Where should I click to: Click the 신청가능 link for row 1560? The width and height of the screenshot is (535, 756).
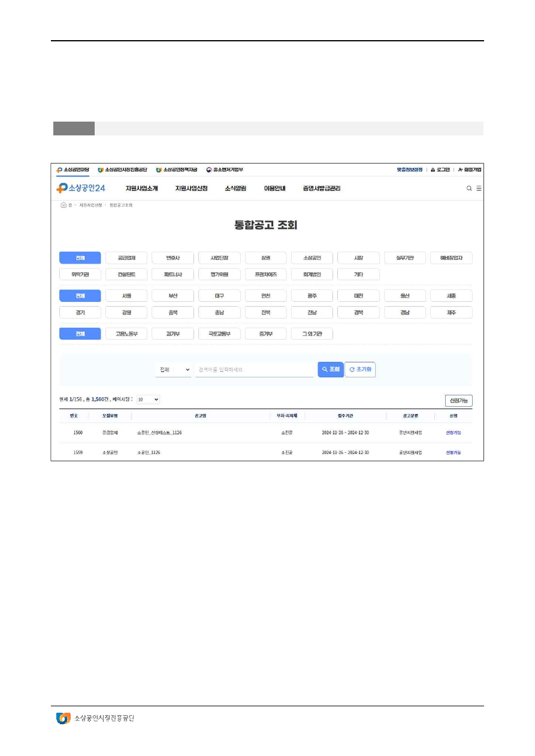[454, 432]
